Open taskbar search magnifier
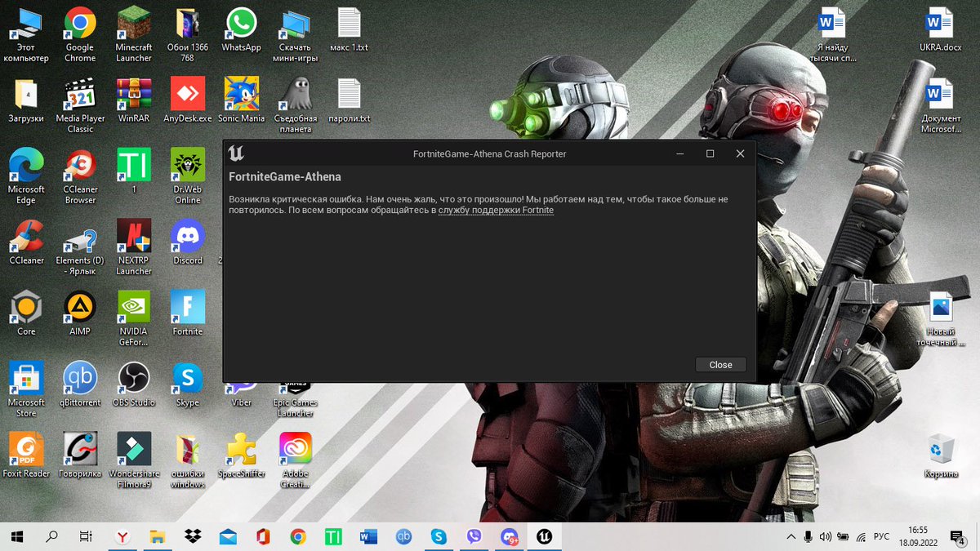The height and width of the screenshot is (551, 980). click(x=51, y=536)
